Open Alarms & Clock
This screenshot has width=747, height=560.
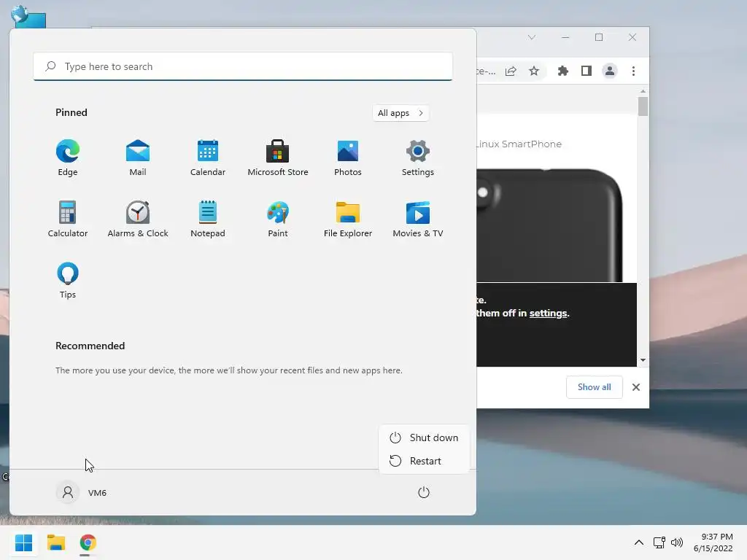[138, 219]
